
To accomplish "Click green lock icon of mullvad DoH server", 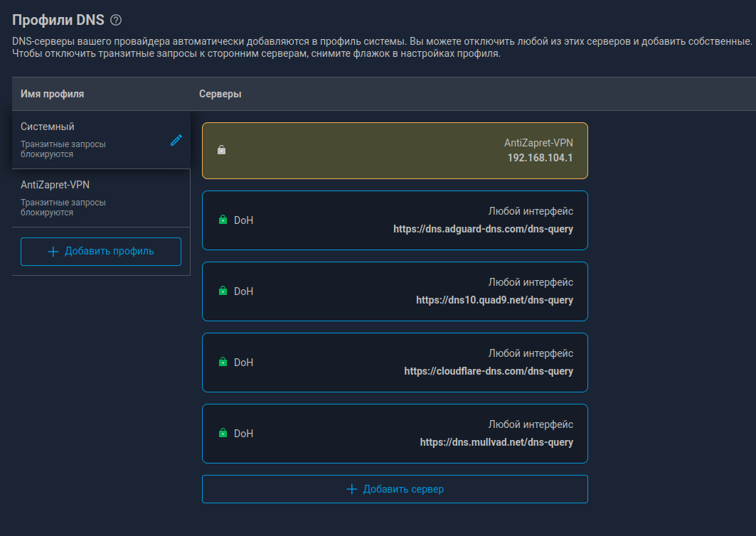I will click(223, 433).
